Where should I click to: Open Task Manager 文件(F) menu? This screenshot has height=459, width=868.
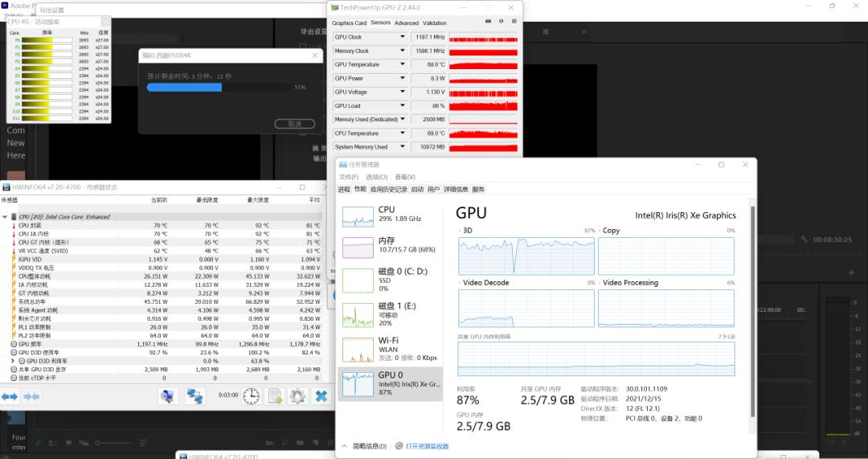[349, 177]
